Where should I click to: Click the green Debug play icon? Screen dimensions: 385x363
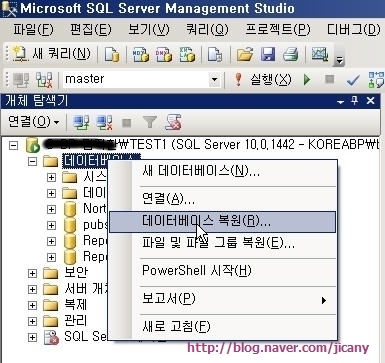click(x=307, y=80)
